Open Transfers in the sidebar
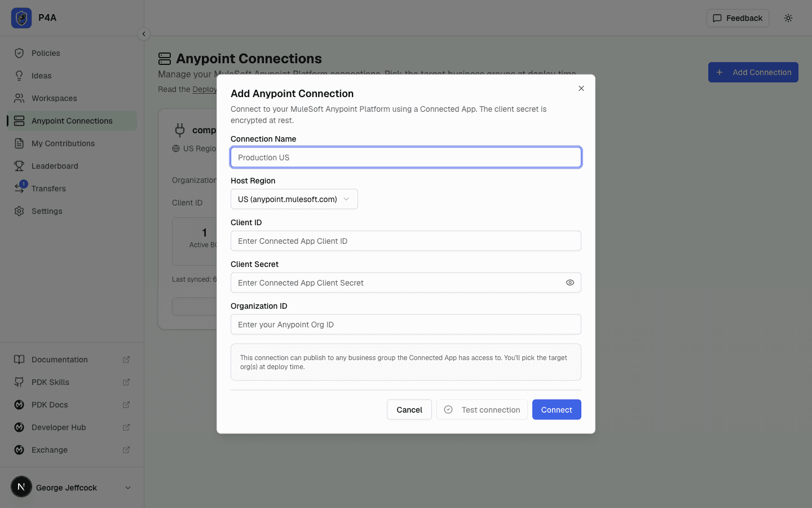This screenshot has width=812, height=508. click(x=72, y=189)
